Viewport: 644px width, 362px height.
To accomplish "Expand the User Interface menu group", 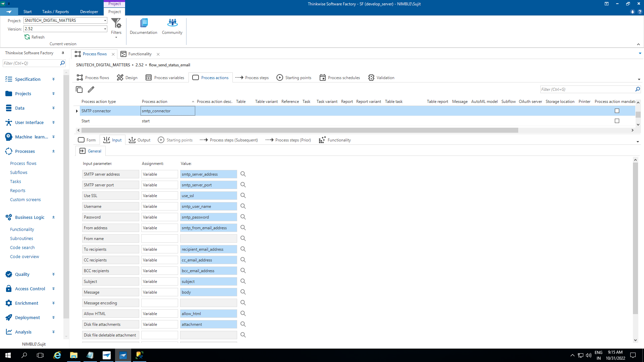I will pyautogui.click(x=31, y=122).
